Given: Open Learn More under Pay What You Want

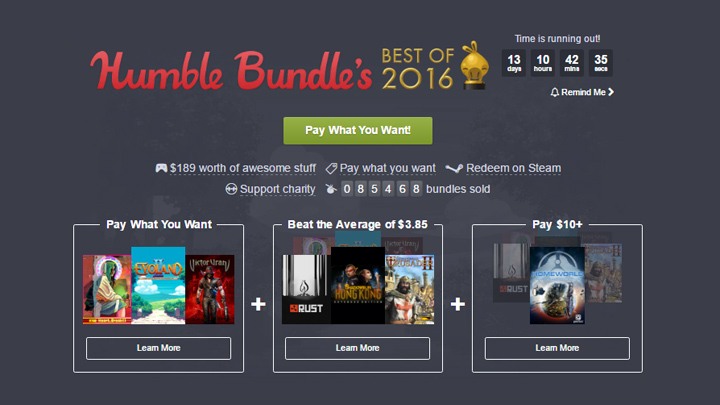Looking at the screenshot, I should pyautogui.click(x=158, y=348).
